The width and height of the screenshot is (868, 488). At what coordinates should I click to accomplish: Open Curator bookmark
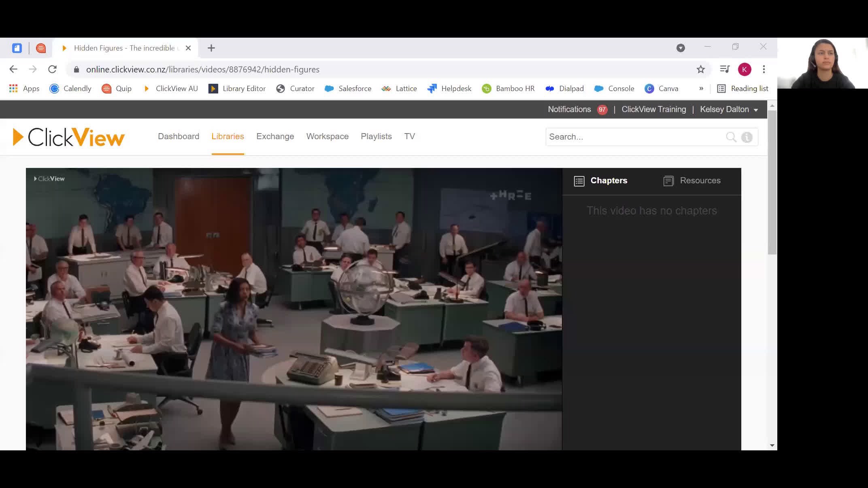point(295,89)
